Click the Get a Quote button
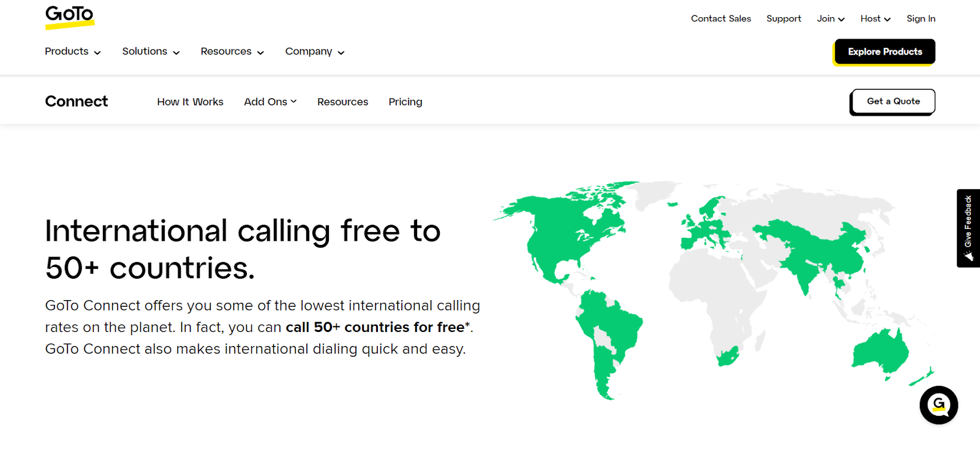The width and height of the screenshot is (980, 455). [893, 102]
